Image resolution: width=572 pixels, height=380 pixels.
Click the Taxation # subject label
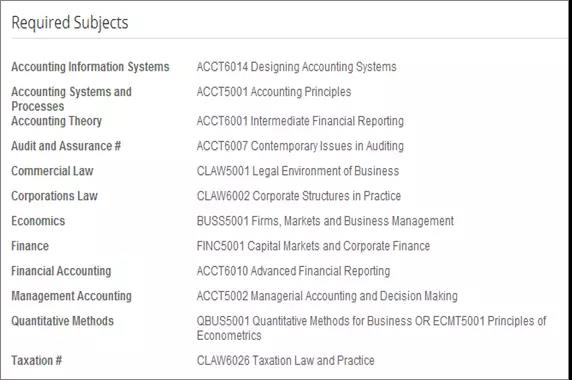coord(36,361)
